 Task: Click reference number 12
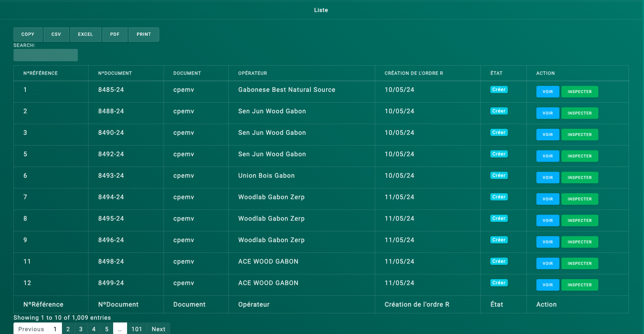27,283
